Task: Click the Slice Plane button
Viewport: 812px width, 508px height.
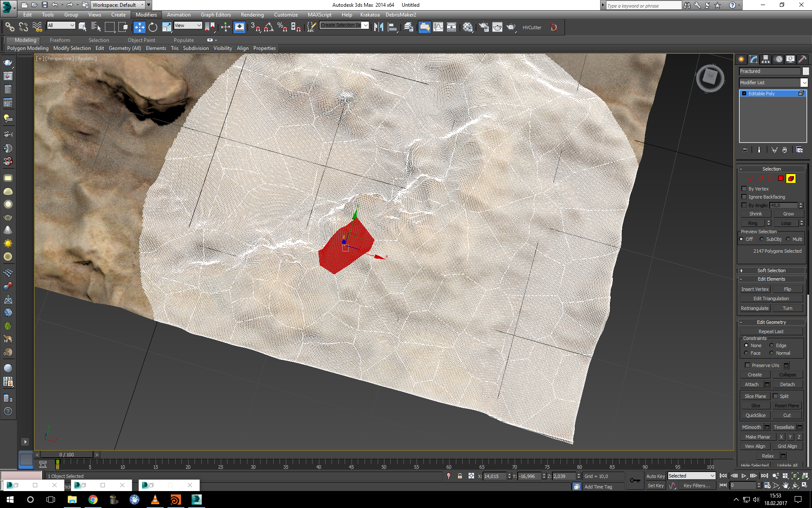Action: 755,396
